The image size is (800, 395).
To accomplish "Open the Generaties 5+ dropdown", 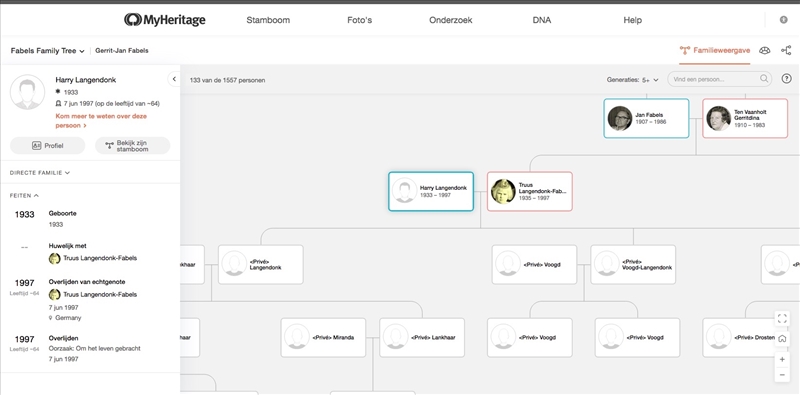I will 633,80.
